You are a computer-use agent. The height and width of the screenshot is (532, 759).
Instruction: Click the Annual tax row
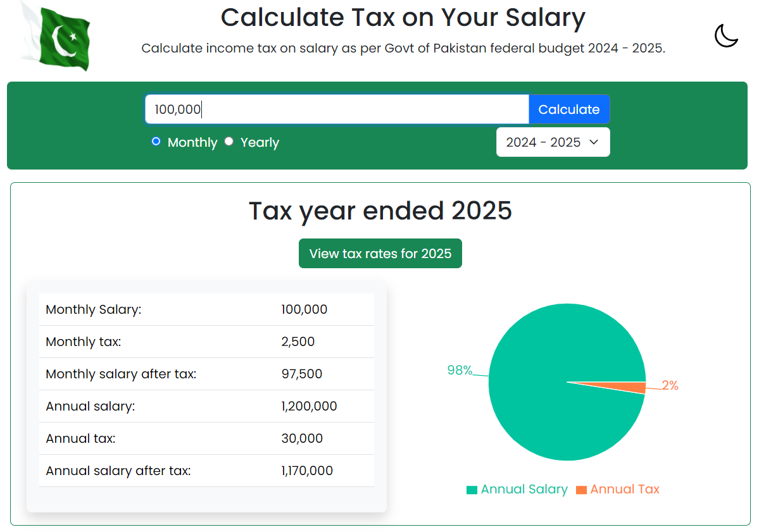(206, 438)
